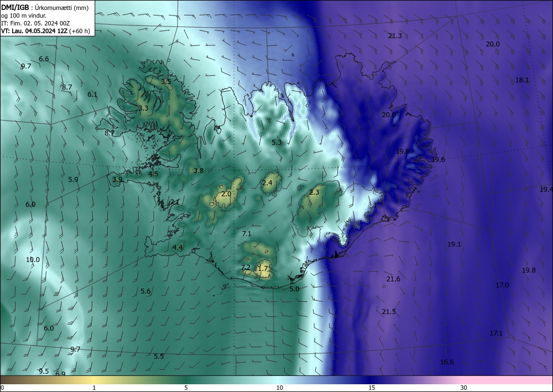Click the 5.5 value label
Screen dimensions: 553x392
click(x=159, y=357)
